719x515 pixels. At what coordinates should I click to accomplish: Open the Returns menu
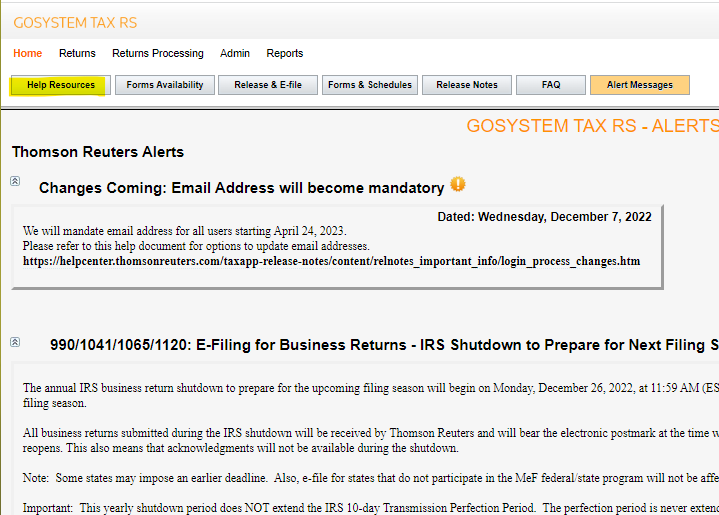[77, 53]
